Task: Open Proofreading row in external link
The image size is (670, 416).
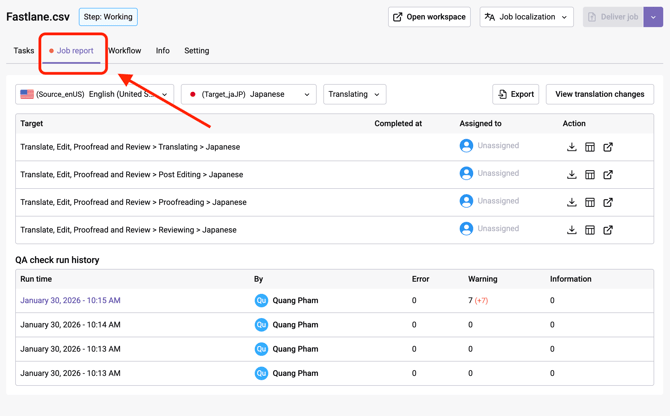Action: [x=608, y=202]
